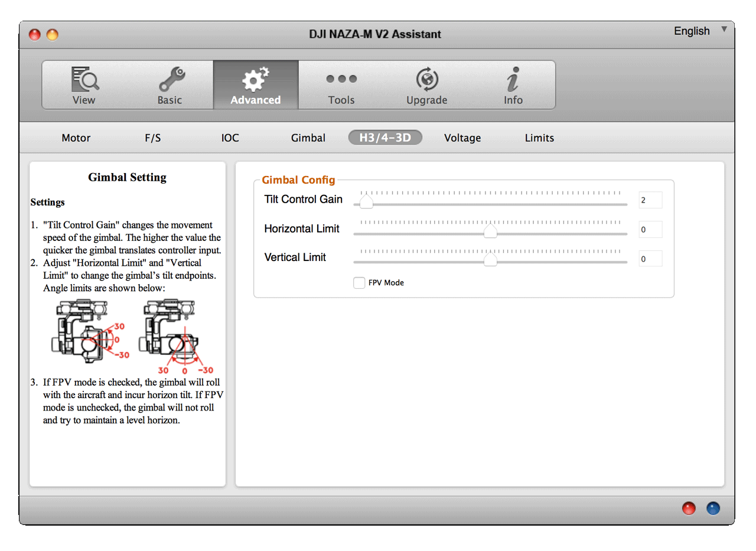Click the Horizontal Limit slider handle
Viewport: 756px width, 551px height.
pyautogui.click(x=490, y=231)
